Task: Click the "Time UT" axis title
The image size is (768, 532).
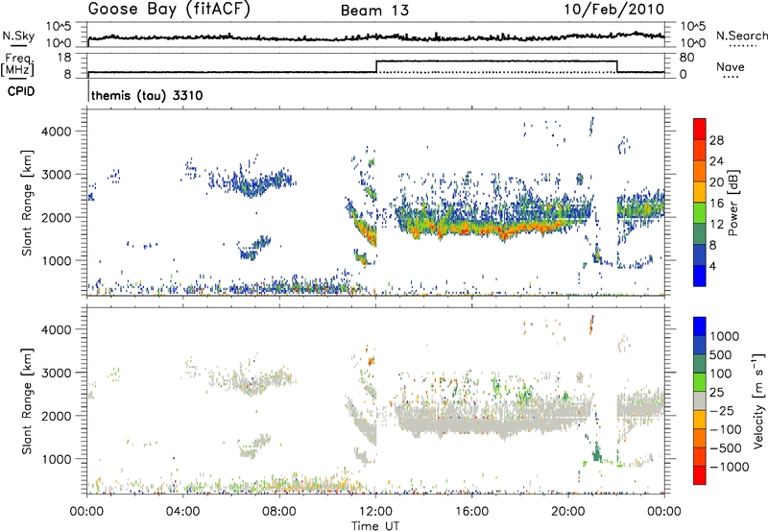Action: [x=375, y=526]
